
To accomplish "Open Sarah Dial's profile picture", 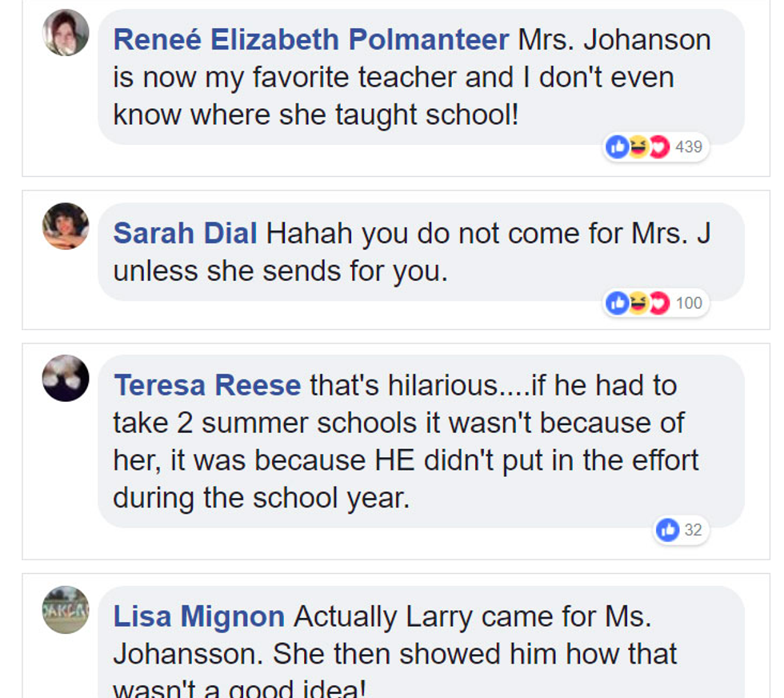I will tap(66, 226).
